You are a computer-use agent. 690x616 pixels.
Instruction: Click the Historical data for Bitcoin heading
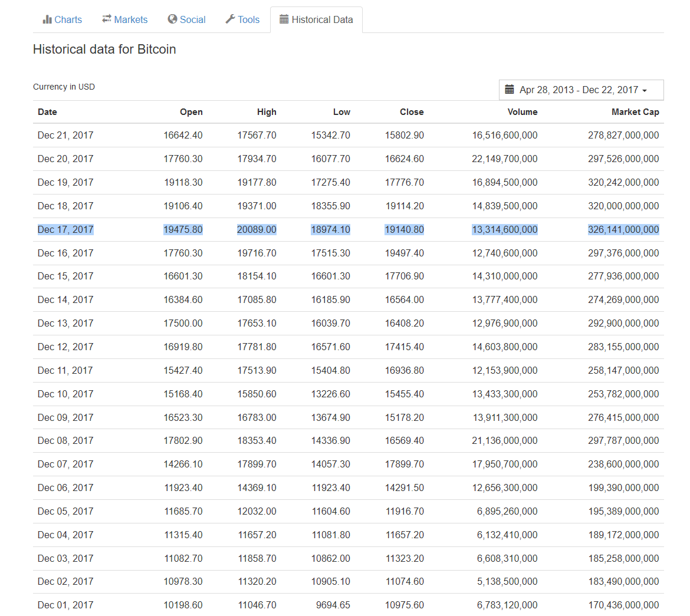pyautogui.click(x=104, y=50)
